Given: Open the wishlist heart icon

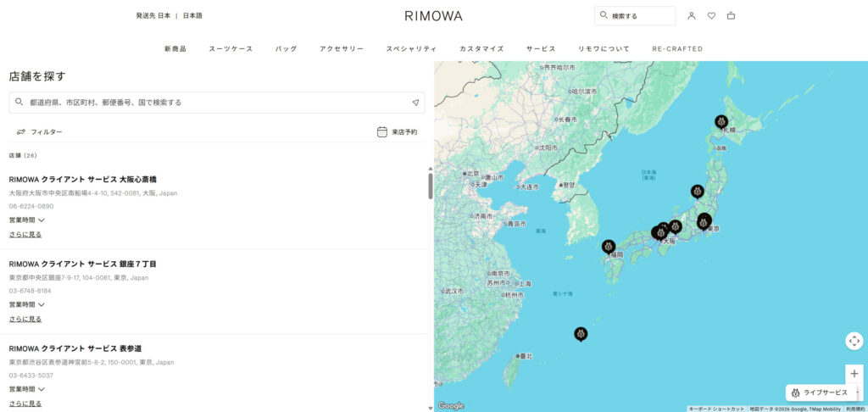Looking at the screenshot, I should tap(711, 16).
